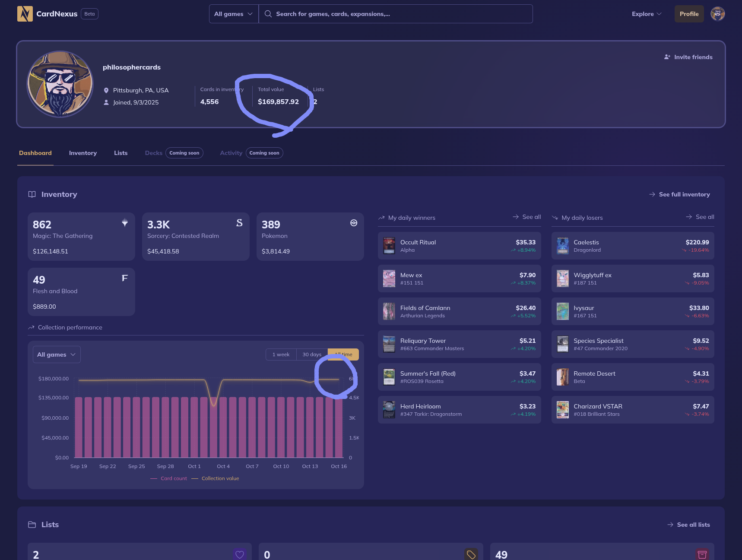Expand the Explore menu
Viewport: 742px width, 560px height.
(646, 14)
